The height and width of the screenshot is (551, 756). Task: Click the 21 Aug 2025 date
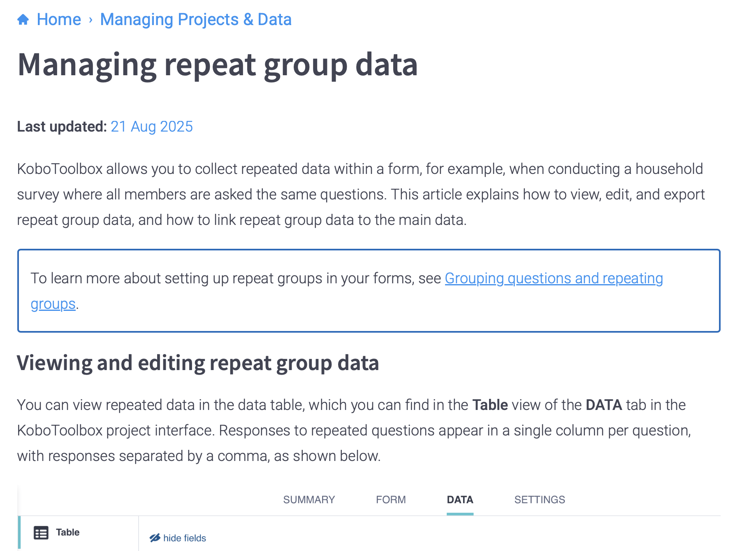click(x=152, y=127)
